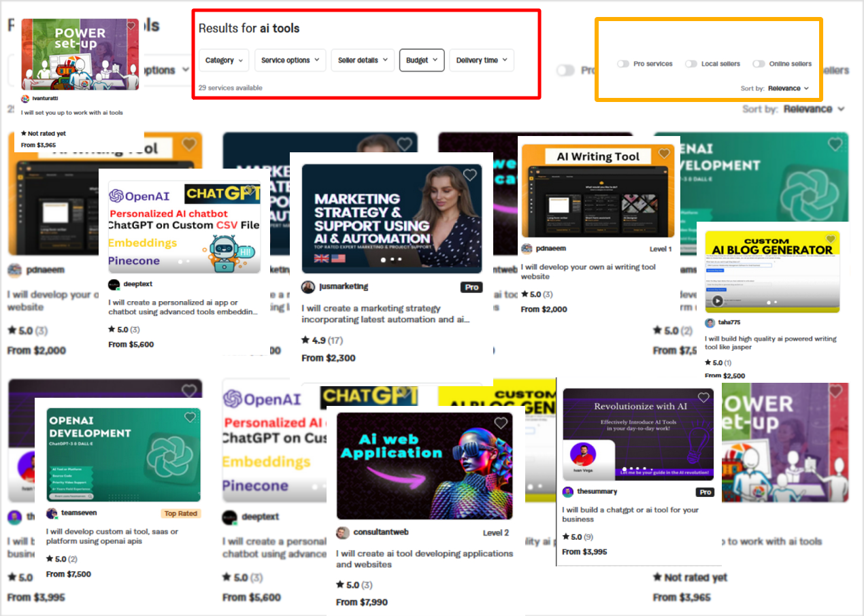Open the Delivery time filter menu
Viewport: 864px width, 616px height.
[481, 61]
